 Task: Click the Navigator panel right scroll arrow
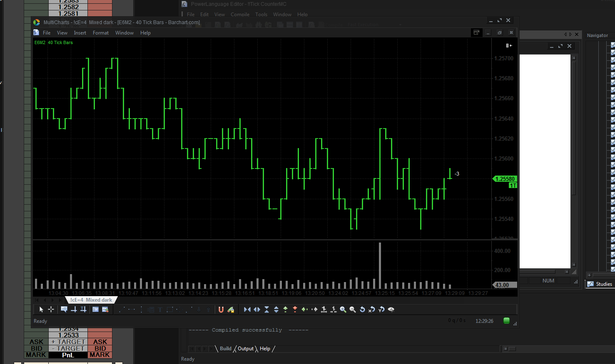click(570, 35)
